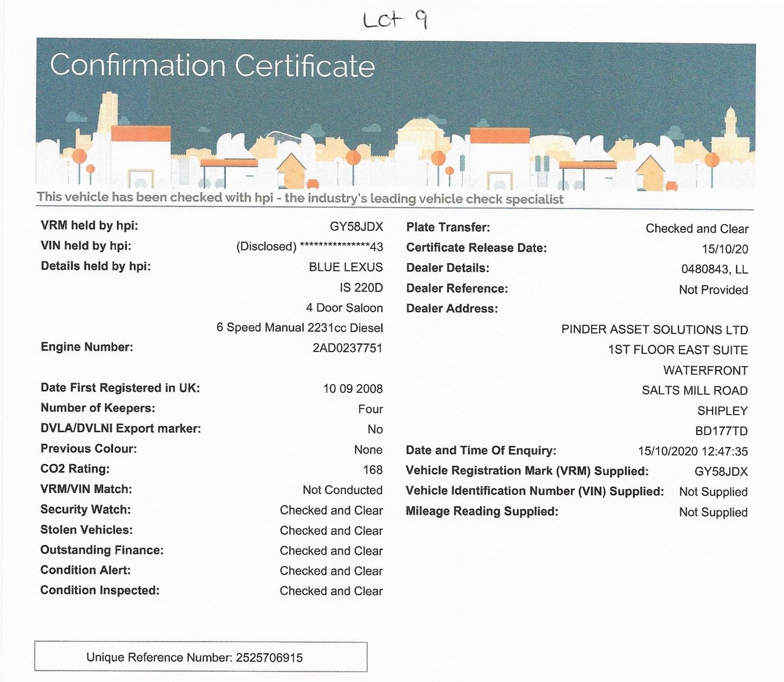Click Stolen Vehicles 'Checked and Clear'
Screen dimensions: 784x682
point(331,531)
